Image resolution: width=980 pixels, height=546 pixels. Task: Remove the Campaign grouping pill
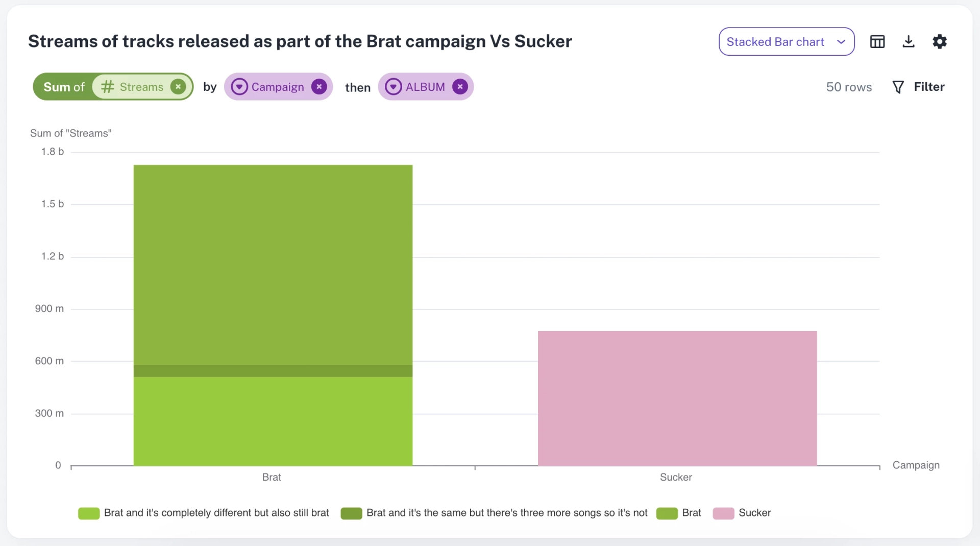pyautogui.click(x=319, y=87)
